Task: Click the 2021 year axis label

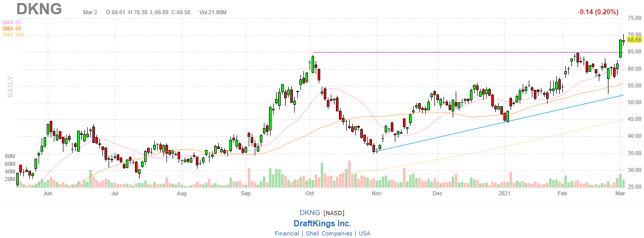Action: click(x=504, y=194)
